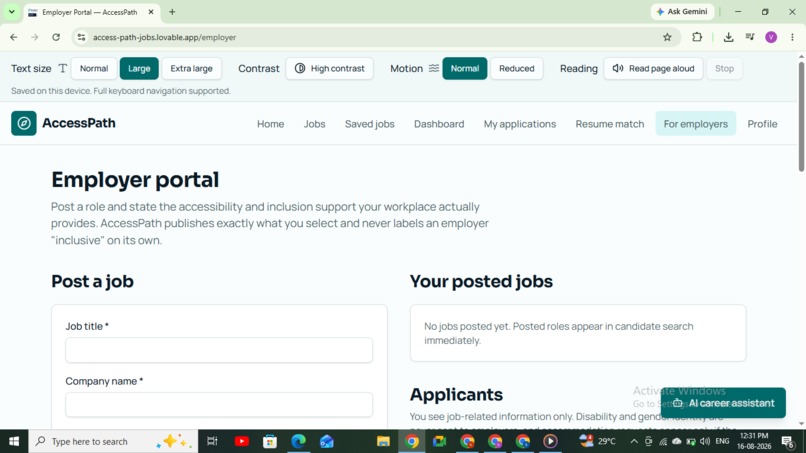This screenshot has width=806, height=453.
Task: Open the notifications center icon
Action: tap(788, 441)
